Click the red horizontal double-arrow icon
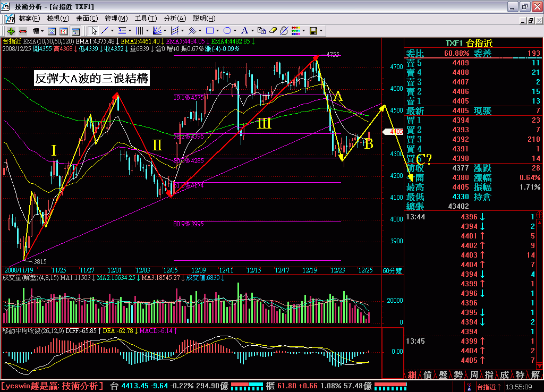Image resolution: width=544 pixels, height=392 pixels. coord(23,31)
